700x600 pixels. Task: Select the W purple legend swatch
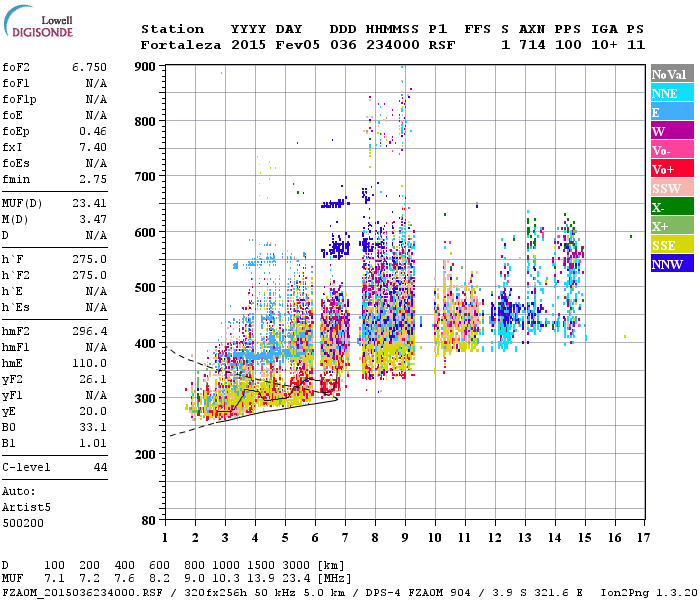click(x=672, y=130)
